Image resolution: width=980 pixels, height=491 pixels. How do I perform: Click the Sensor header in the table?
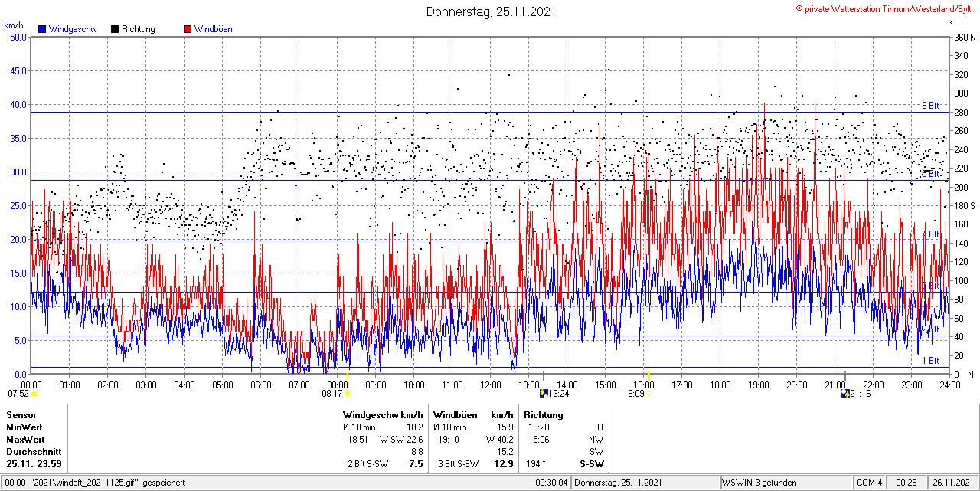21,415
